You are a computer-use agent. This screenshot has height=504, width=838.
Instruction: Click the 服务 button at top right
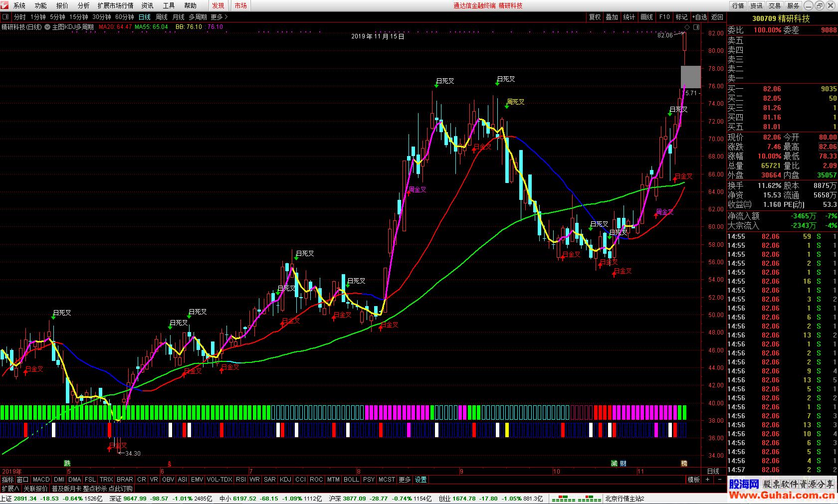point(793,5)
